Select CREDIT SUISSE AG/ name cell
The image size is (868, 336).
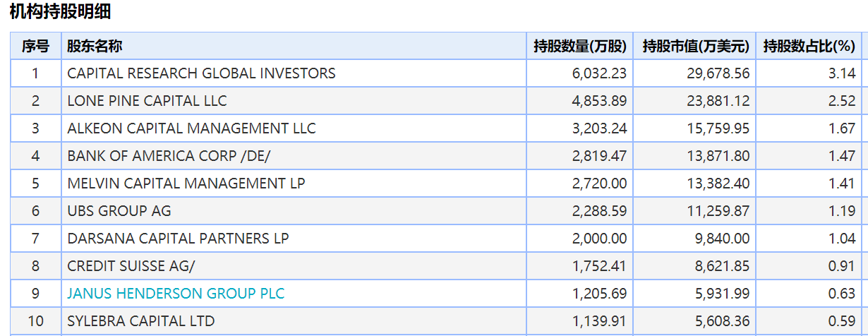click(294, 266)
